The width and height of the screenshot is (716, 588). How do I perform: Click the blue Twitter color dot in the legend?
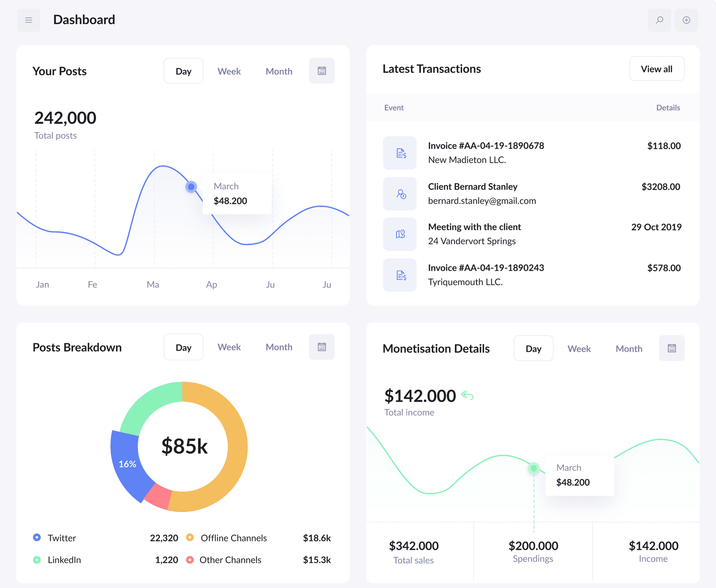pyautogui.click(x=37, y=537)
